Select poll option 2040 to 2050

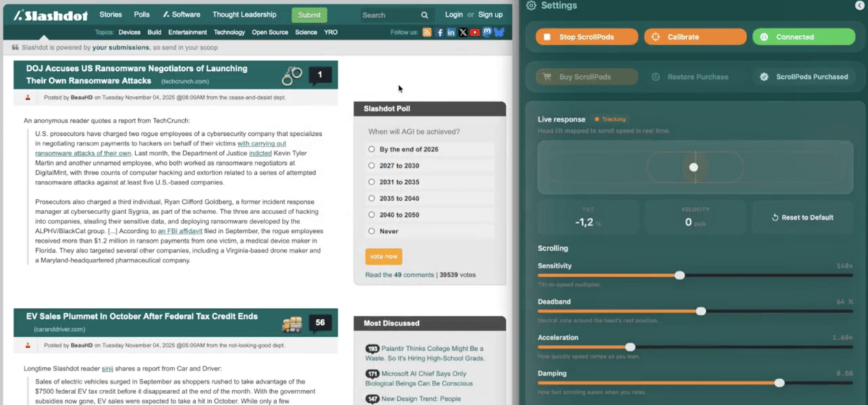[x=371, y=215]
